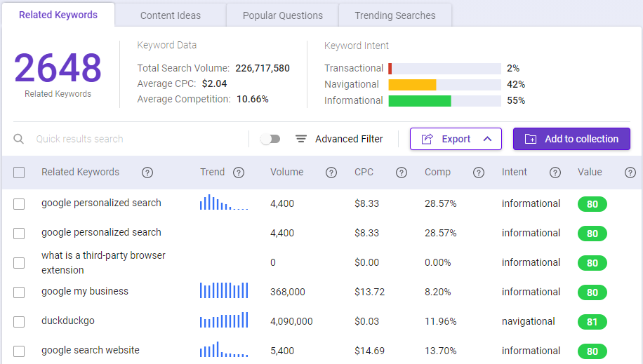The image size is (643, 364).
Task: Sort by the Volume column header
Action: (286, 172)
